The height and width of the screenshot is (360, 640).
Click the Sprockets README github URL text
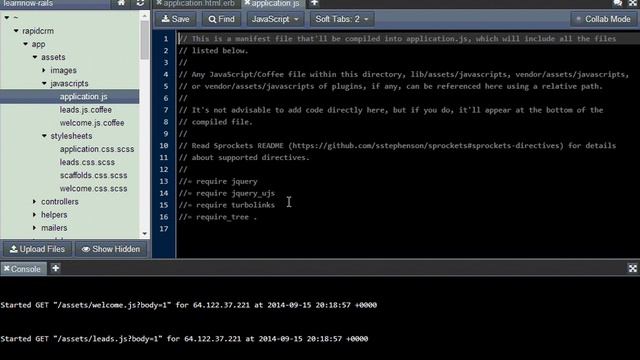click(426, 146)
